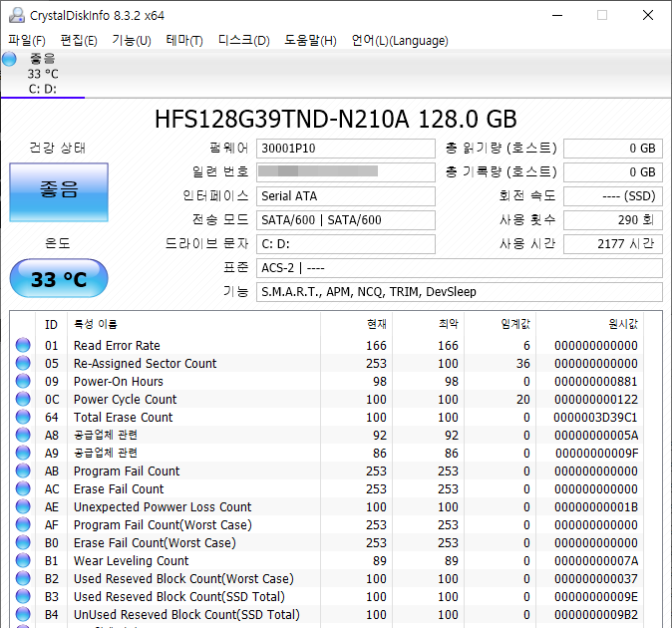Click status orb for Re-Assigned Sector Count
672x628 pixels.
(23, 363)
